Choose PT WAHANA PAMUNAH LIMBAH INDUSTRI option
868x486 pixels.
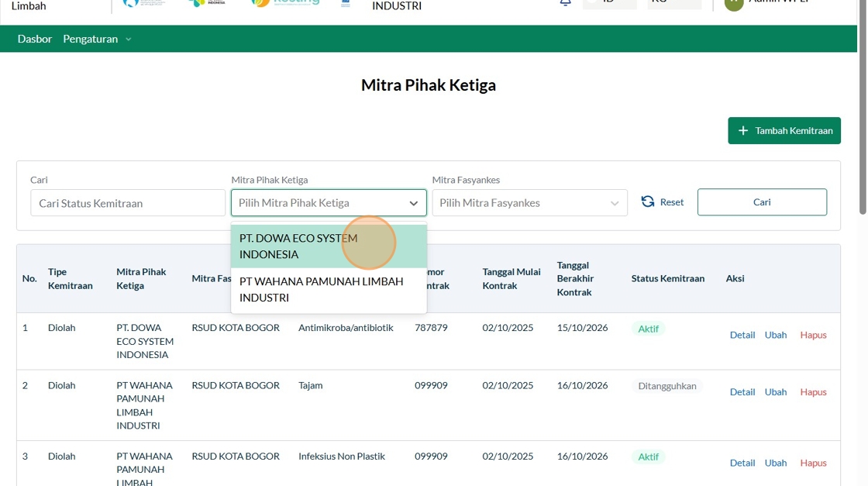(329, 289)
